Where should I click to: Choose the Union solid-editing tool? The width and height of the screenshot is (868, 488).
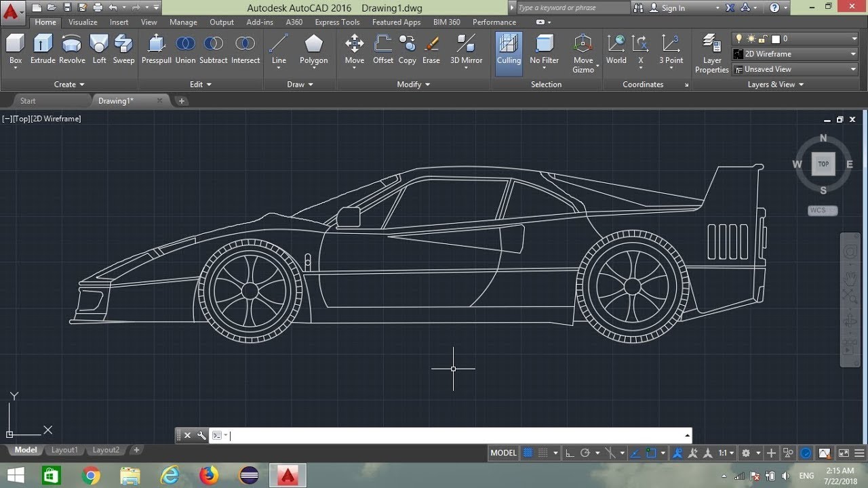coord(185,49)
